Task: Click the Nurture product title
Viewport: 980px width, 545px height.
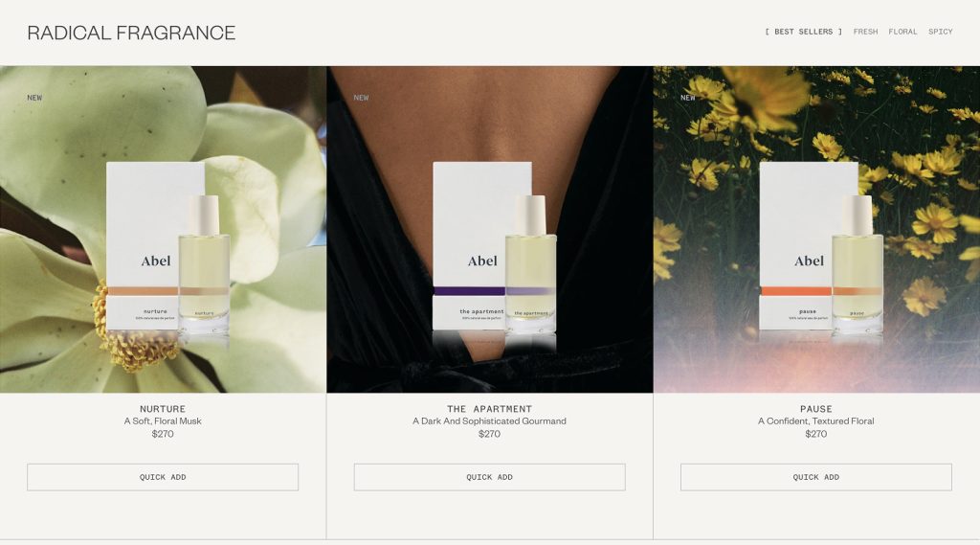Action: pos(163,409)
